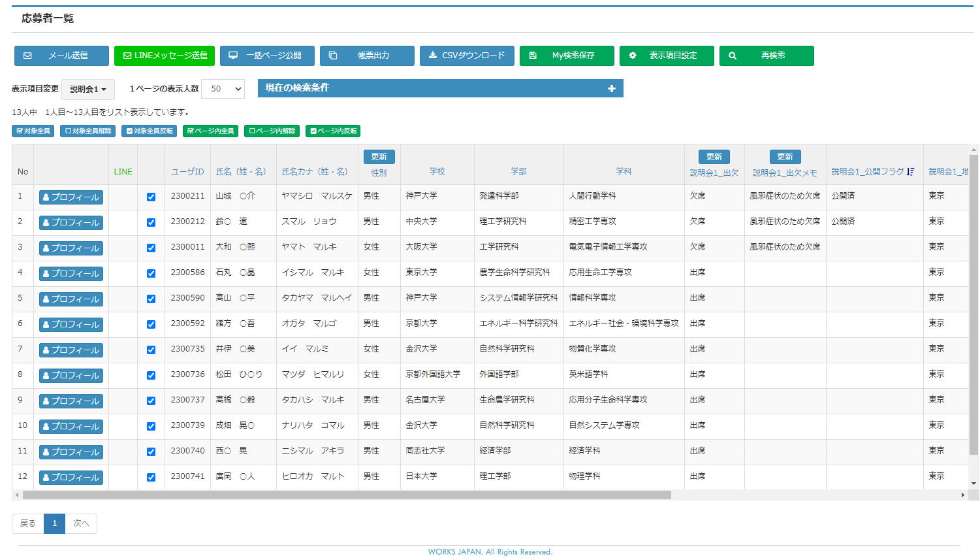Viewport: 980px width, 560px height.
Task: Click the horizontal scrollbar under the table
Action: (346, 495)
